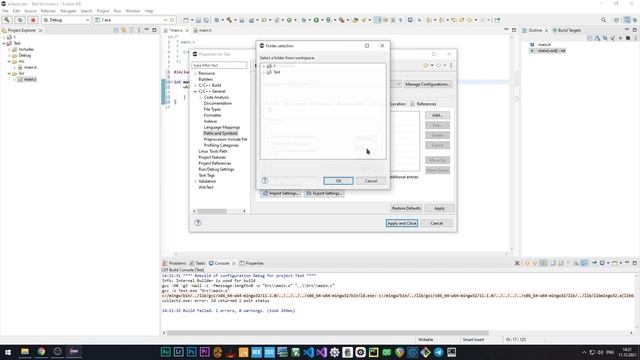Image resolution: width=640 pixels, height=360 pixels.
Task: Click Manage Configurations... button
Action: [428, 84]
